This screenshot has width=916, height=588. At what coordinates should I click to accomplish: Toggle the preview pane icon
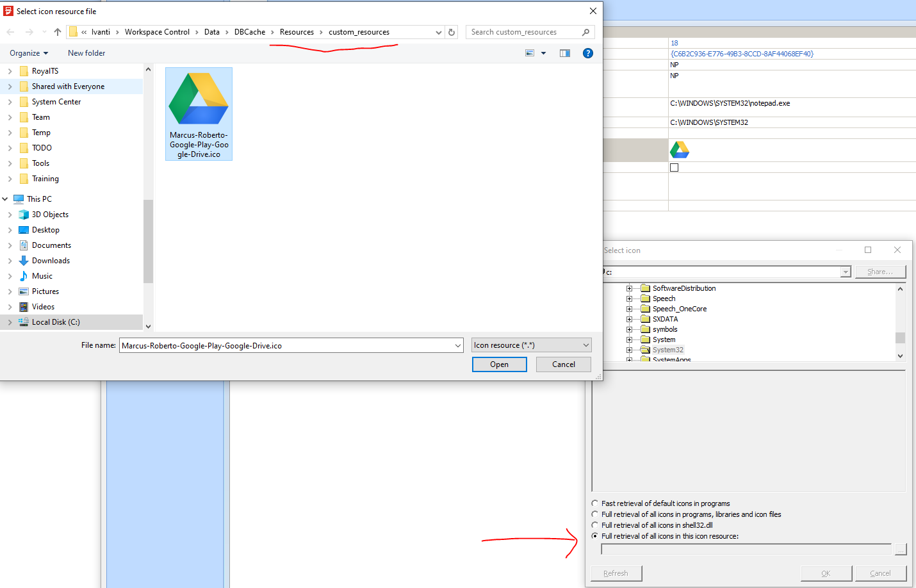[x=564, y=53]
